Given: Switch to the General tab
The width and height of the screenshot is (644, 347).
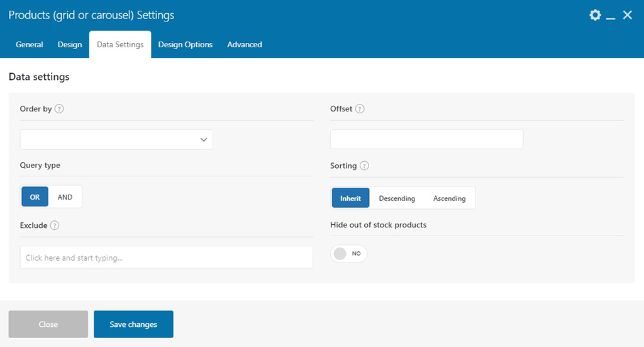Looking at the screenshot, I should click(30, 45).
